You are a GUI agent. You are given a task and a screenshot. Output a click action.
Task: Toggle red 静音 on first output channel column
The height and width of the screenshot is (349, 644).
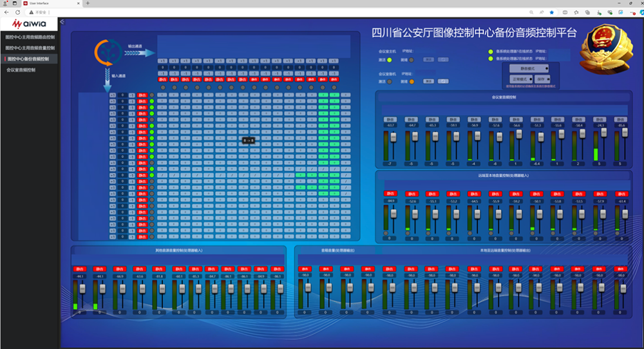(162, 79)
